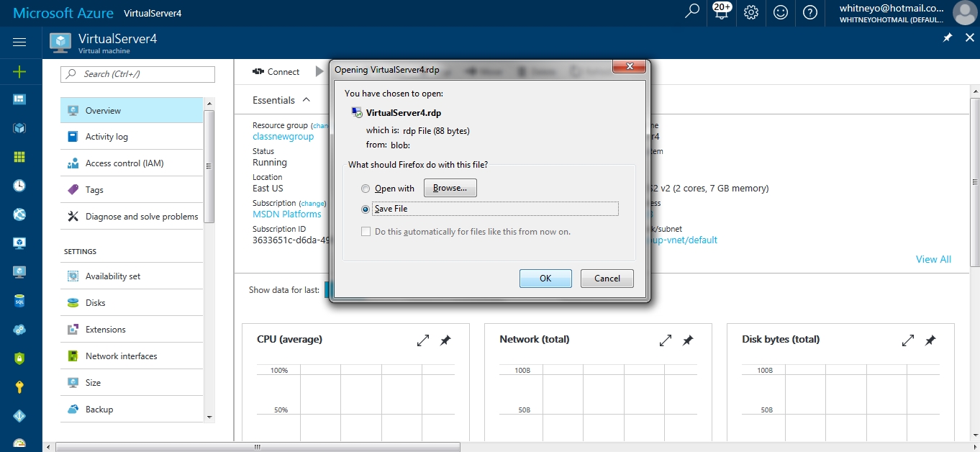Screen dimensions: 980x452
Task: Select the Open with radio button
Action: point(366,189)
